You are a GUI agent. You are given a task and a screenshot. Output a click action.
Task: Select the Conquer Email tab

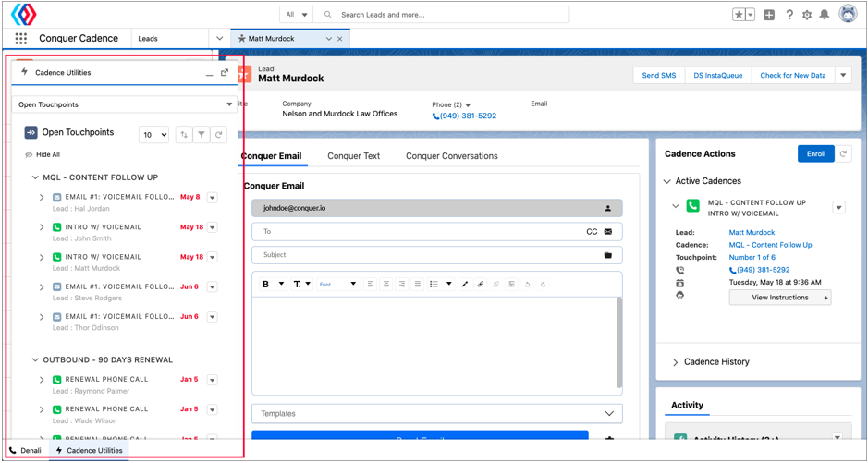tap(271, 156)
